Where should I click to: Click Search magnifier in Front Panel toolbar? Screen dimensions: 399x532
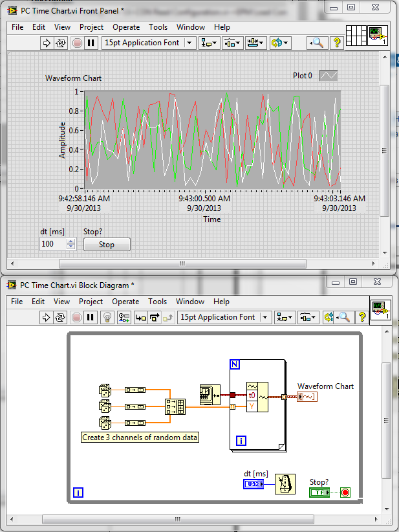[x=317, y=43]
